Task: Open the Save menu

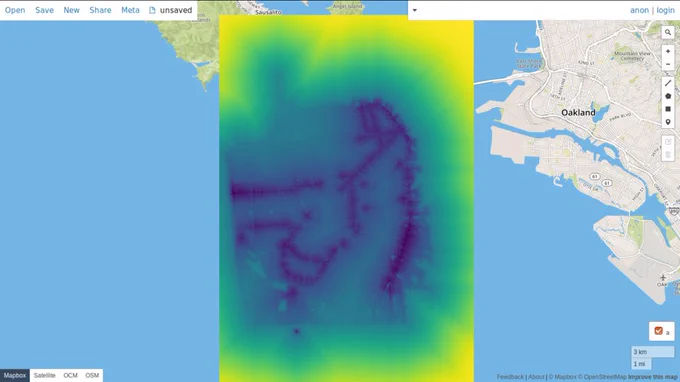Action: click(44, 10)
